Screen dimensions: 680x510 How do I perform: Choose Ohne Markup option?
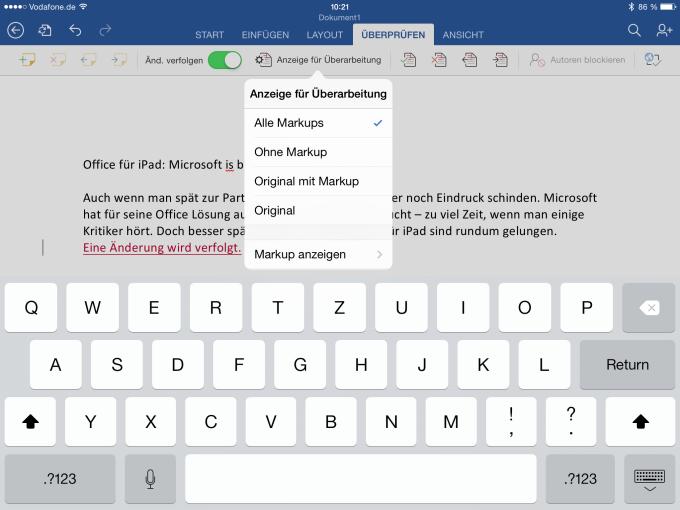pos(318,152)
